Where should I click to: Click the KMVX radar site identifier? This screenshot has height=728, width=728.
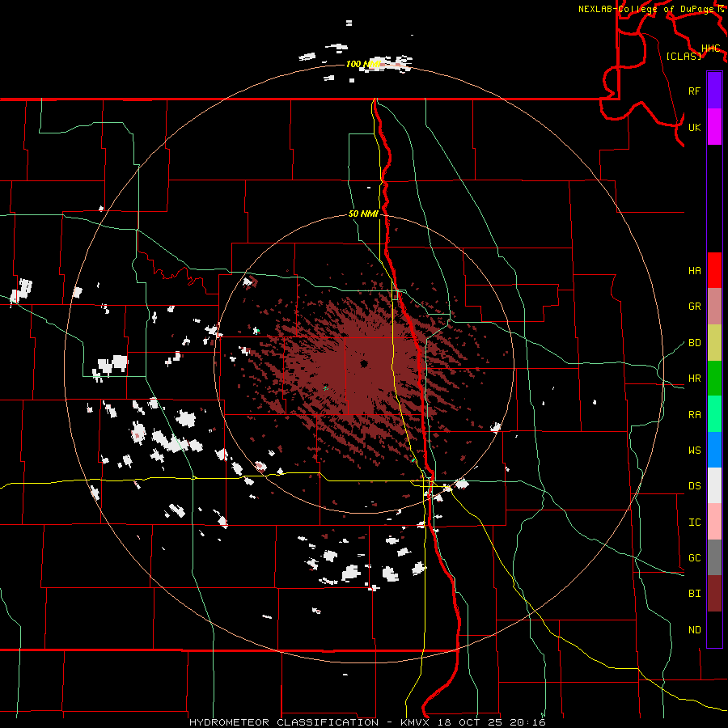point(416,722)
